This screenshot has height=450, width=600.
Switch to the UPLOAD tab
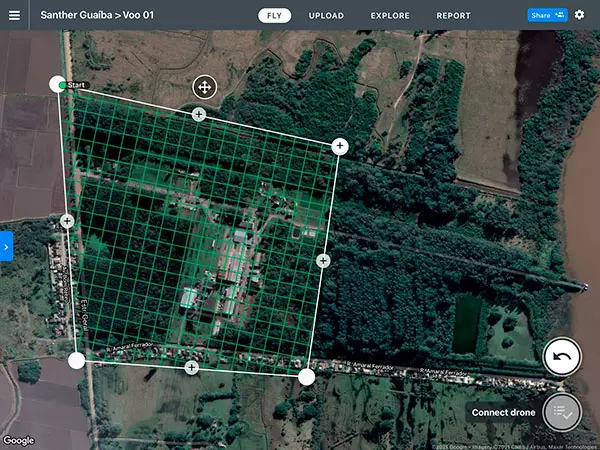[326, 16]
